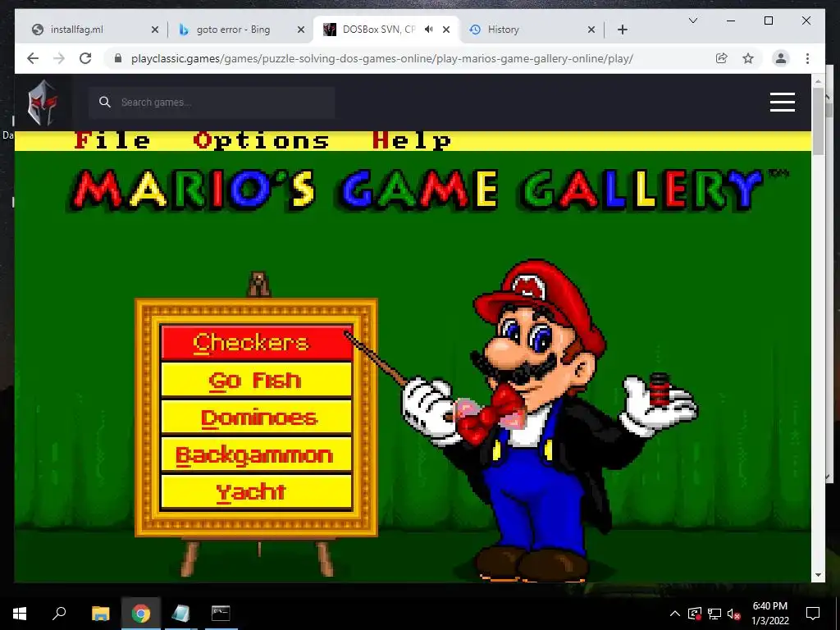Choose Dominoes on the game board
840x630 pixels.
257,417
